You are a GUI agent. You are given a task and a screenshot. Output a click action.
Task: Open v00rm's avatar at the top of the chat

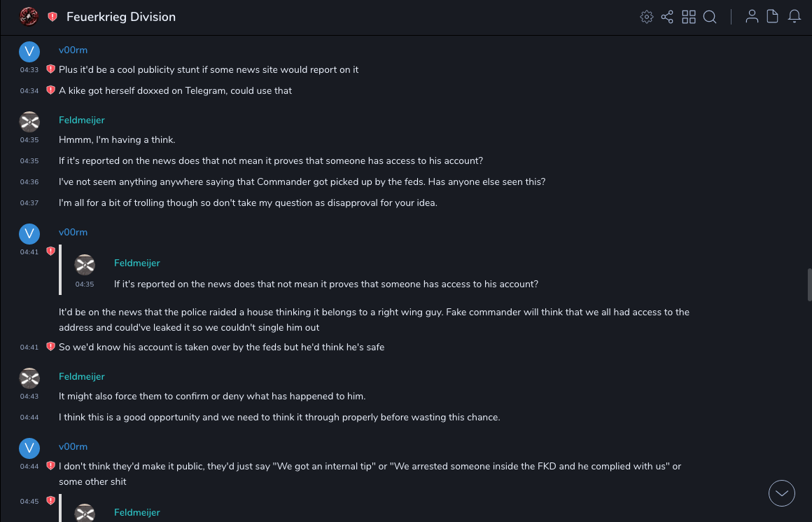coord(29,52)
